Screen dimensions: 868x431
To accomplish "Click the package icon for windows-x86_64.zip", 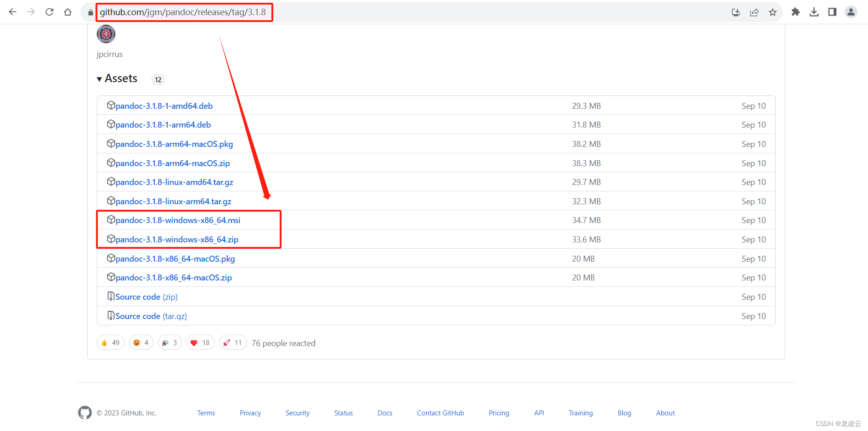I will pos(111,239).
